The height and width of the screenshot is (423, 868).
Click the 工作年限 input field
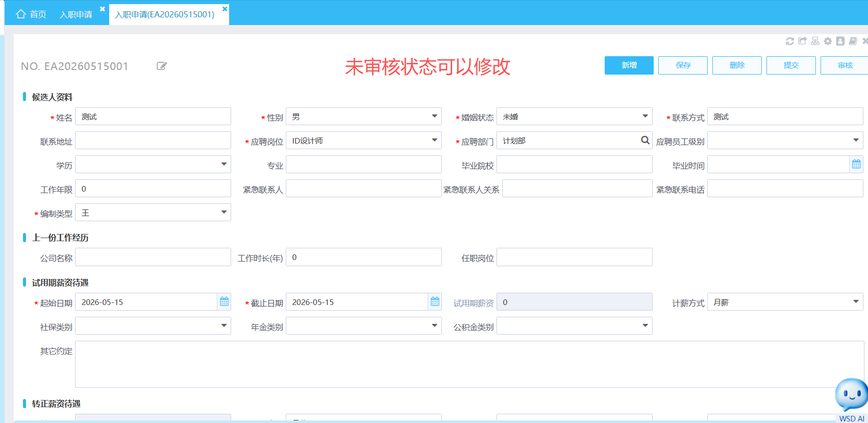153,189
